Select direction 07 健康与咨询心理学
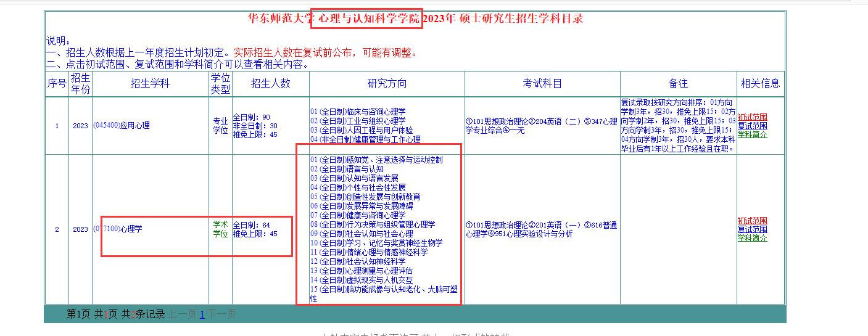This screenshot has width=868, height=336. tap(358, 215)
